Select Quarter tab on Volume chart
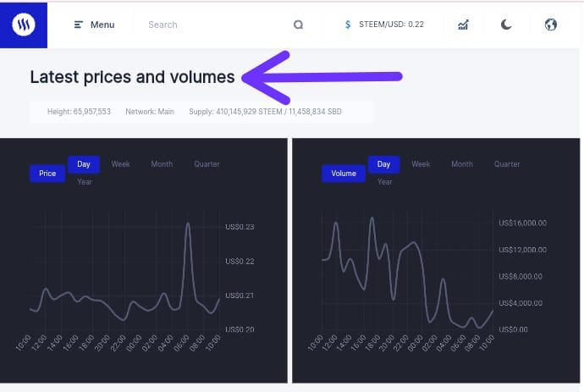 pyautogui.click(x=507, y=164)
